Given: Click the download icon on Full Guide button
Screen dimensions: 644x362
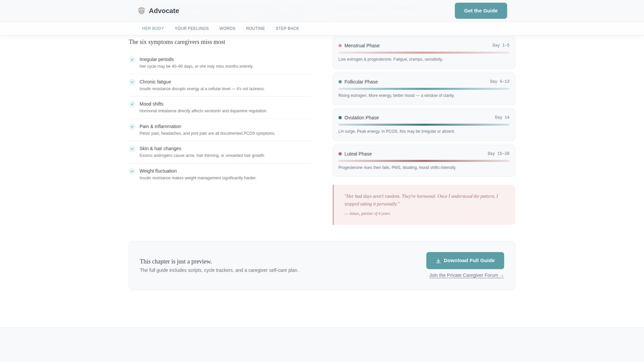Looking at the screenshot, I should [x=438, y=261].
